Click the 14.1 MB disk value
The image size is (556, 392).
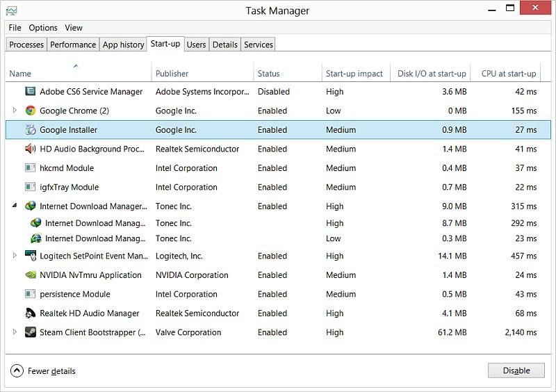click(x=452, y=256)
